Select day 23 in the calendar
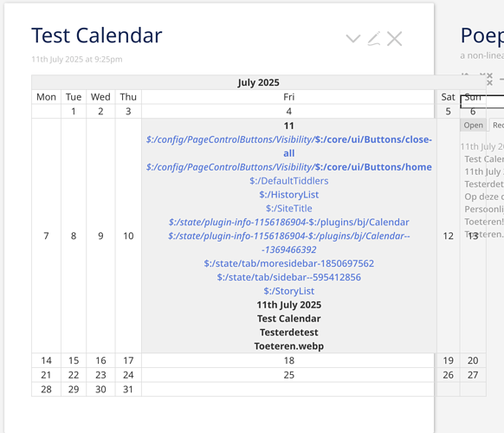The image size is (504, 433). pyautogui.click(x=100, y=375)
